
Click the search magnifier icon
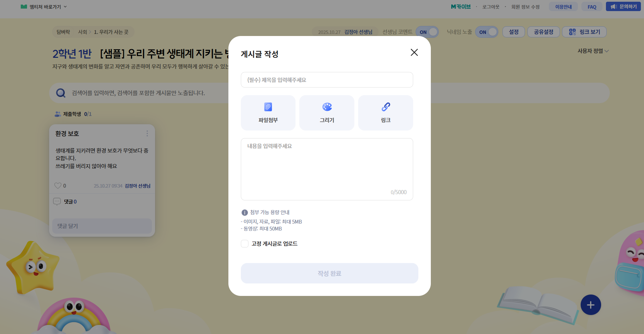pyautogui.click(x=61, y=93)
